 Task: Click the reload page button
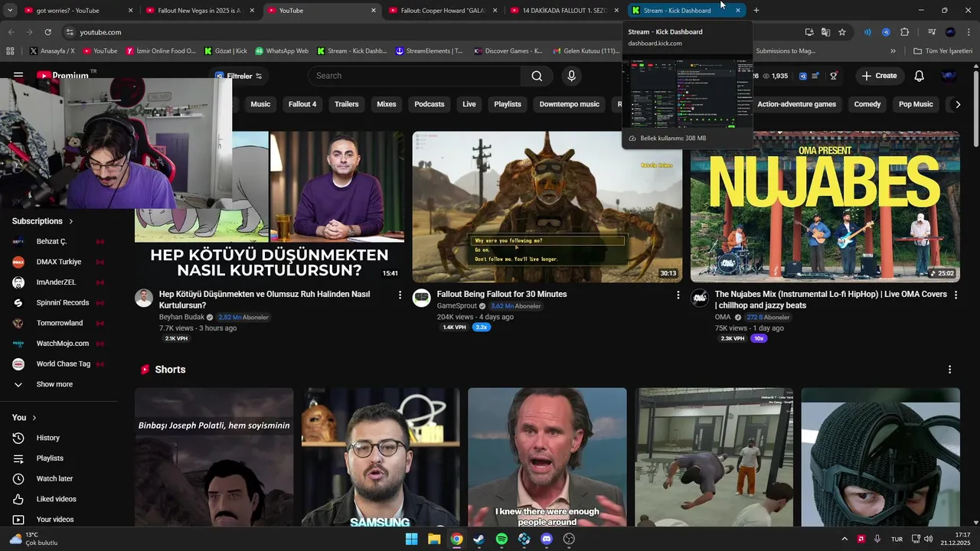click(x=47, y=32)
